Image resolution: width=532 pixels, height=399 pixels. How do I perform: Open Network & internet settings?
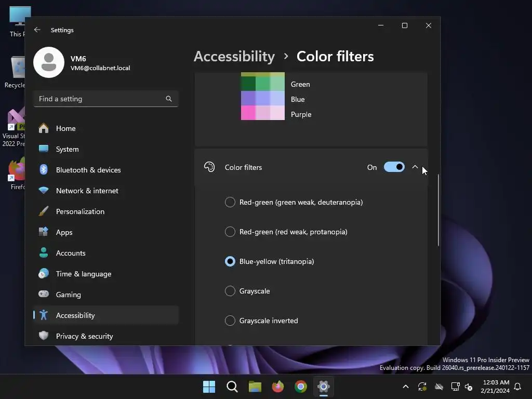tap(106, 191)
